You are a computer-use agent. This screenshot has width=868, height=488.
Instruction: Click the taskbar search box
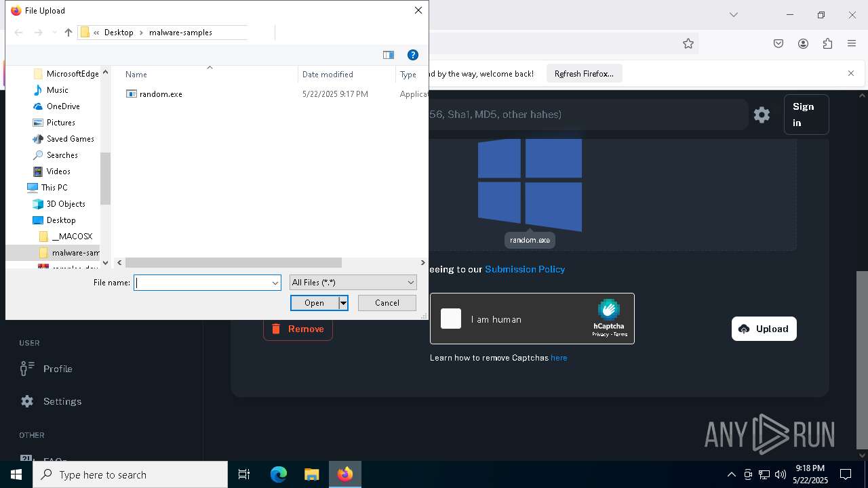coord(130,474)
